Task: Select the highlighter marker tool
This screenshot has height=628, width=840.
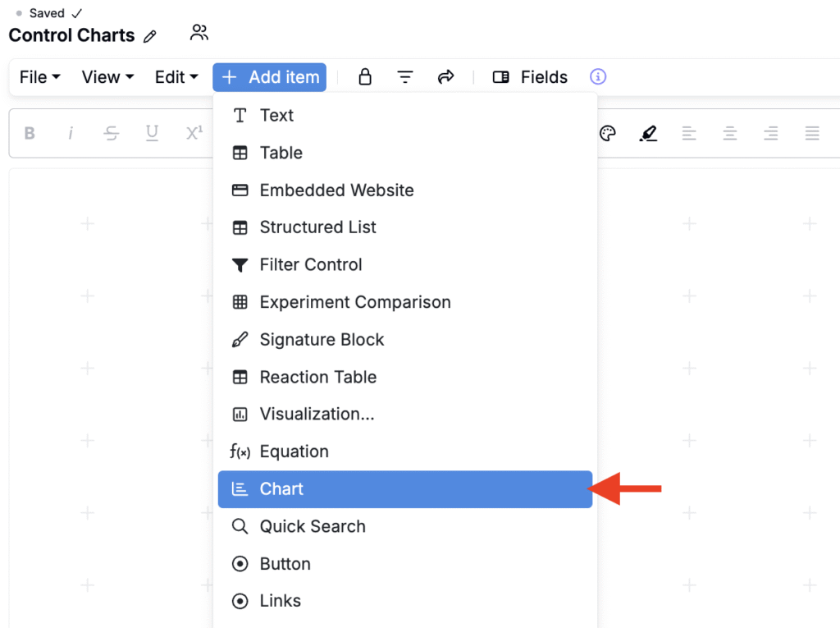Action: (x=648, y=133)
